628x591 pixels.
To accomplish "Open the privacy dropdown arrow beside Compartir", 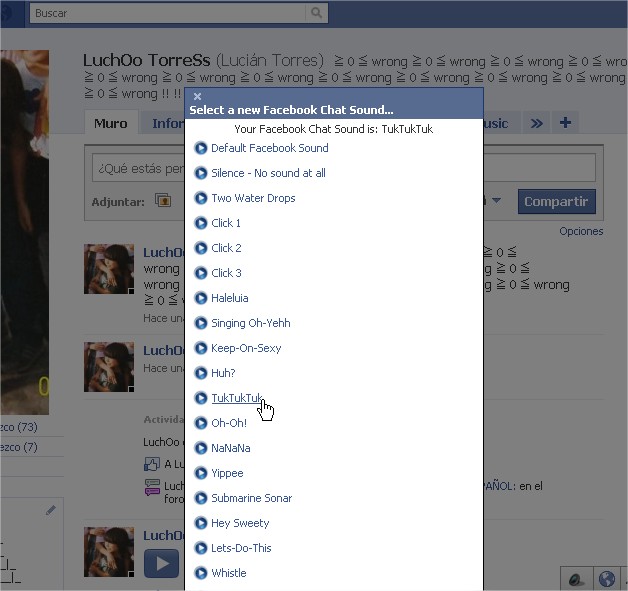I will coord(496,200).
